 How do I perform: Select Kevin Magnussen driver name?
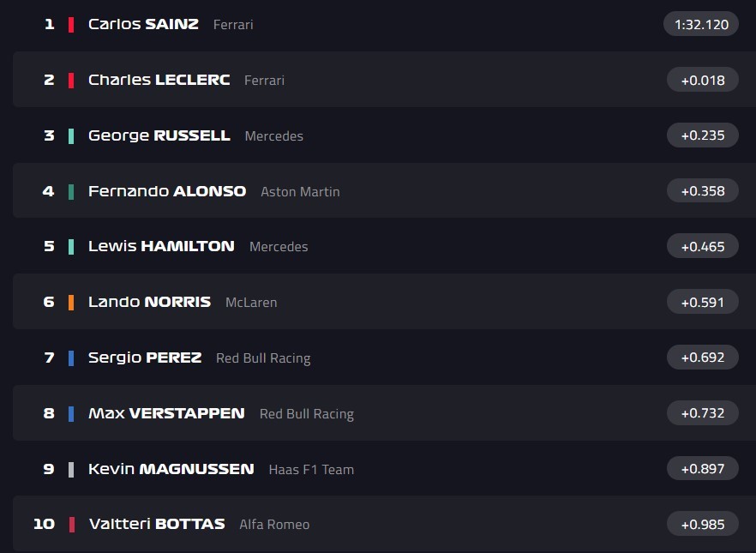(171, 469)
